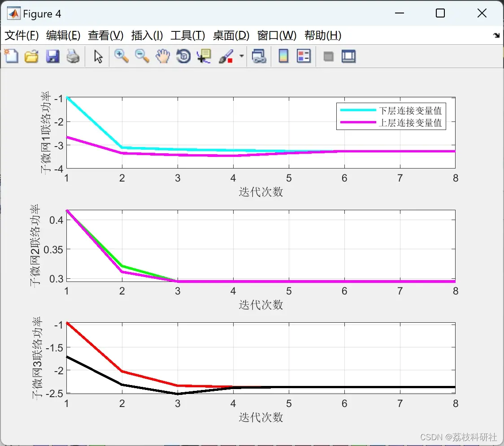
Task: Select the Edit Plot arrow tool
Action: pyautogui.click(x=98, y=56)
